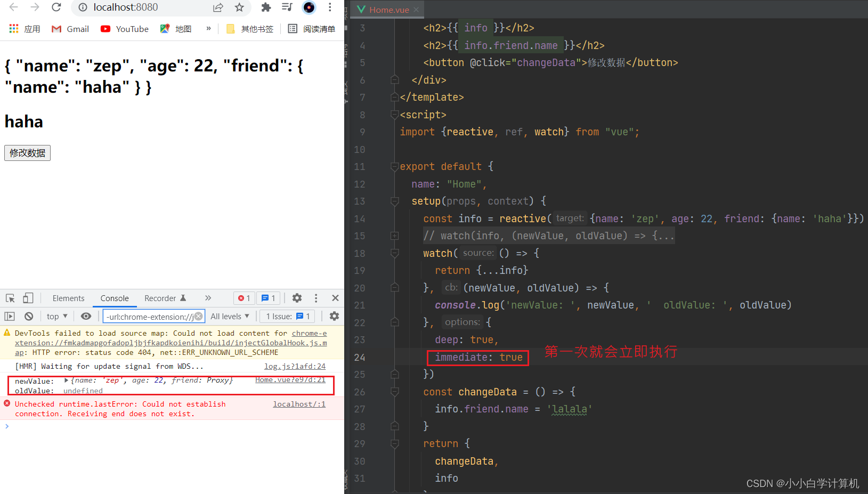Image resolution: width=868 pixels, height=494 pixels.
Task: Open the log.js?1afd:24 source link
Action: click(x=295, y=366)
